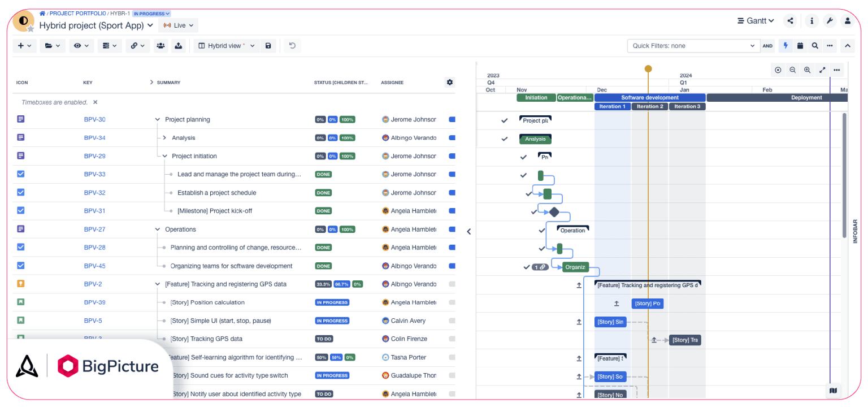The height and width of the screenshot is (407, 868).
Task: Click the Organiz task bar in Gantt
Action: (576, 267)
